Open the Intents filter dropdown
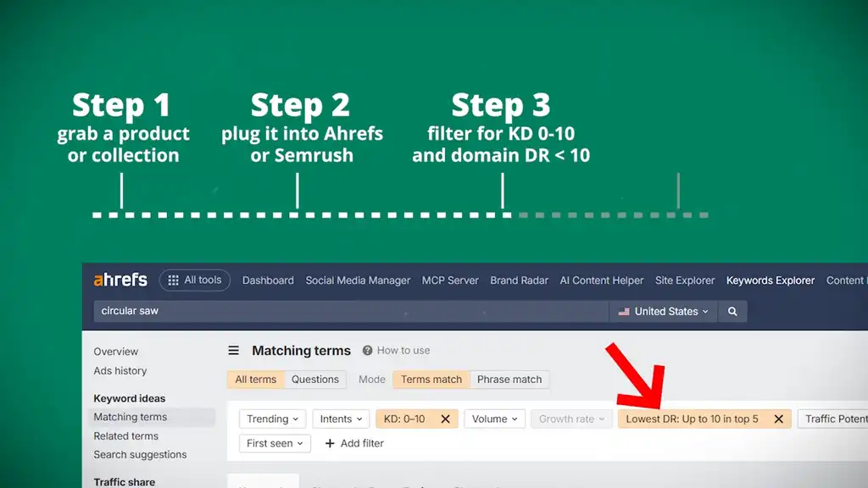868x488 pixels. click(341, 419)
